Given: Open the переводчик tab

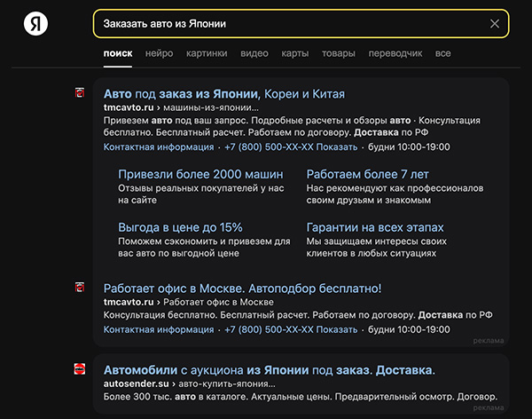Looking at the screenshot, I should (395, 53).
